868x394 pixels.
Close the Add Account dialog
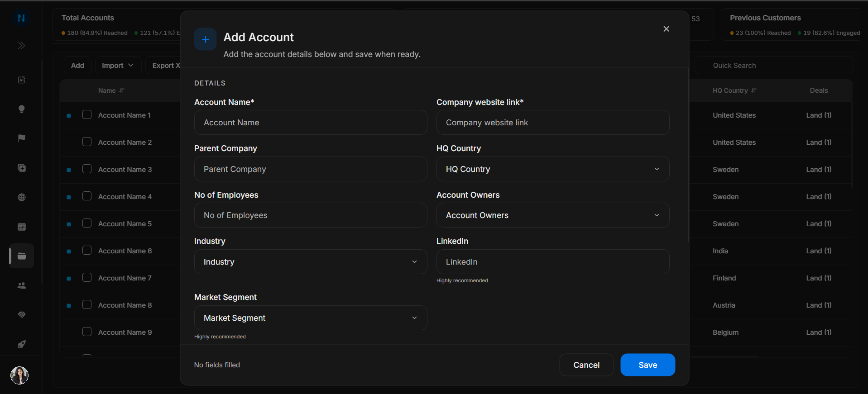click(x=666, y=29)
